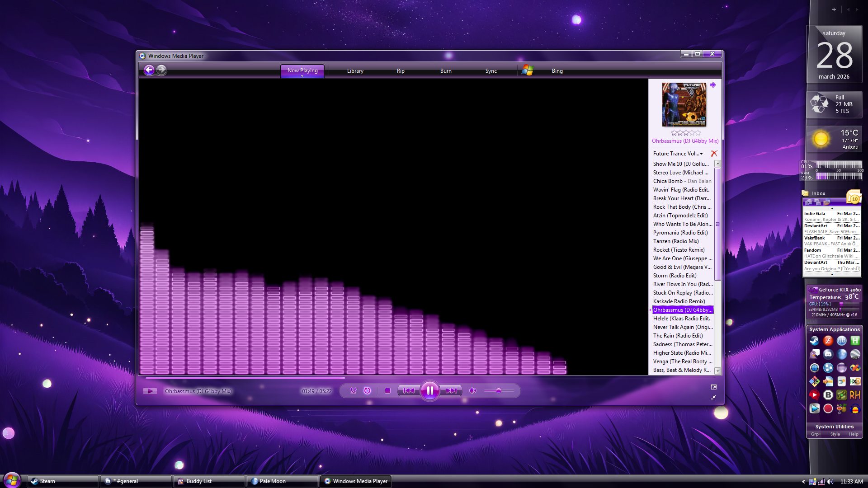Click Help in the dock footer
Viewport: 868px width, 488px height.
point(854,434)
